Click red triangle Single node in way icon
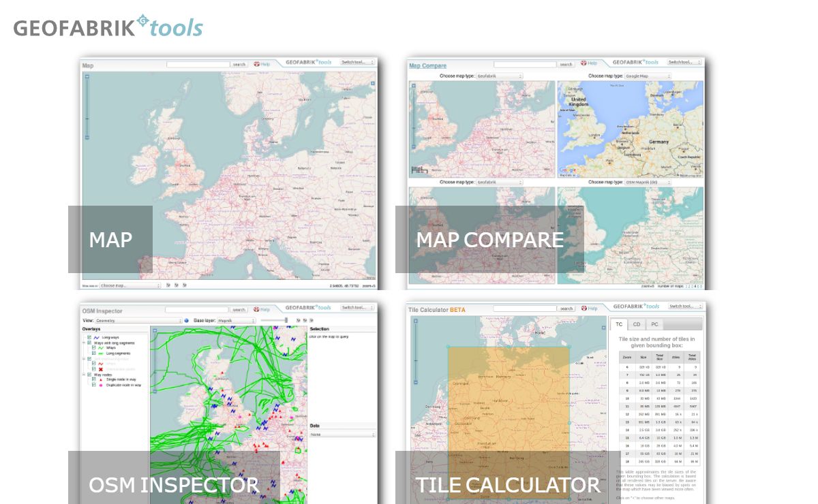818x504 pixels. pos(101,379)
